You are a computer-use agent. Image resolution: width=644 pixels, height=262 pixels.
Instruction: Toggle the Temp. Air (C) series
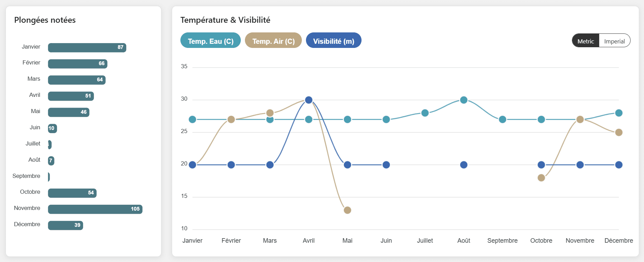(273, 41)
